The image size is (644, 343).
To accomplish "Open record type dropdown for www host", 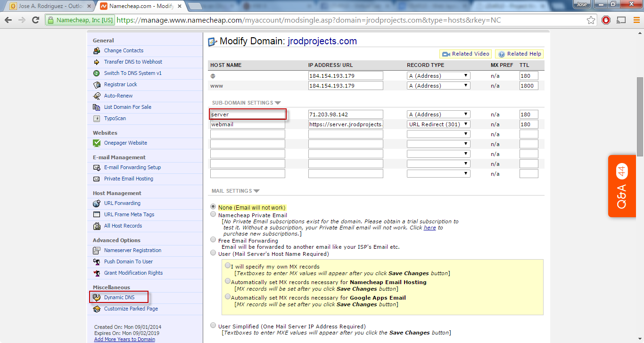I will click(x=438, y=86).
